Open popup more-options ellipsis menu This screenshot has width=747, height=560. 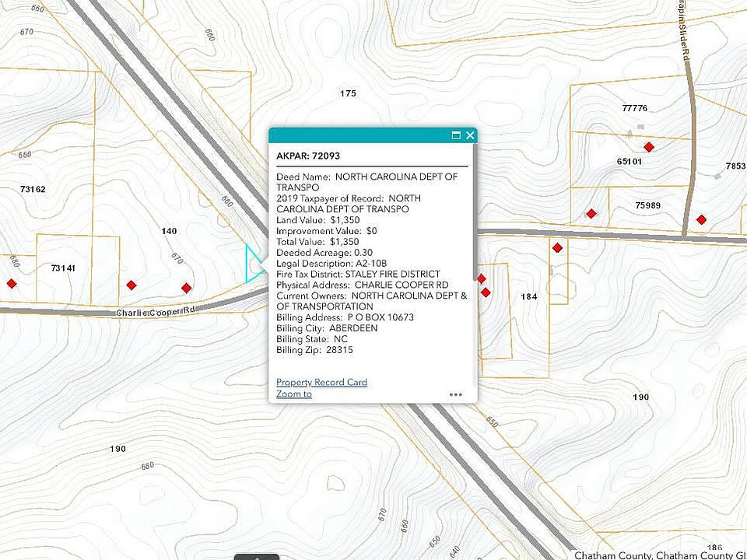pyautogui.click(x=455, y=395)
